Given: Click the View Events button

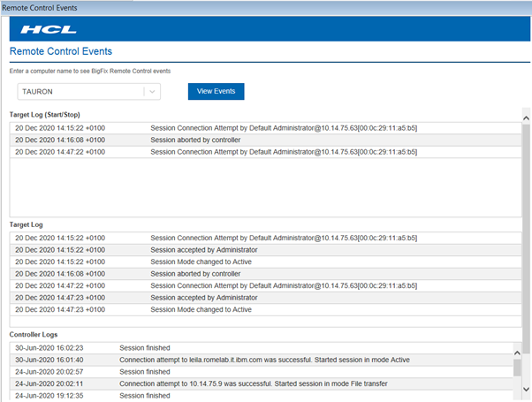Looking at the screenshot, I should 217,91.
